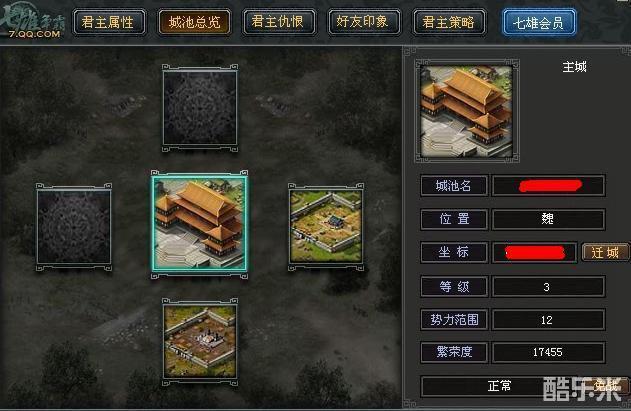631x411 pixels.
Task: Click the 免战 button
Action: (x=608, y=386)
